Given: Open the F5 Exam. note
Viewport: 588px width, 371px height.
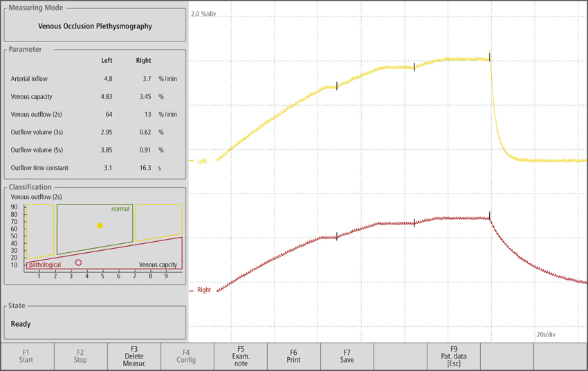Looking at the screenshot, I should pyautogui.click(x=240, y=356).
